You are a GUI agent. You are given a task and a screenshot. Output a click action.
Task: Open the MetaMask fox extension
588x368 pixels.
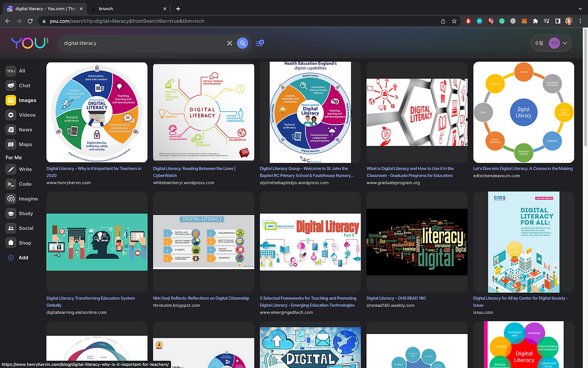524,21
